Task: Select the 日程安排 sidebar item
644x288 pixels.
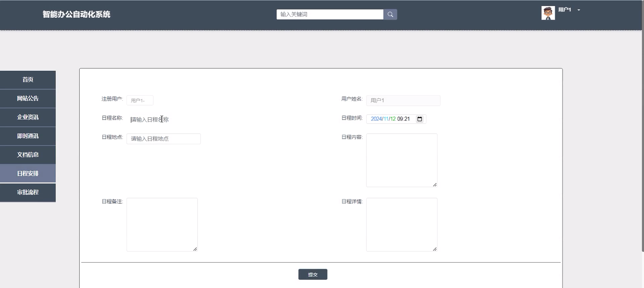Action: point(28,173)
